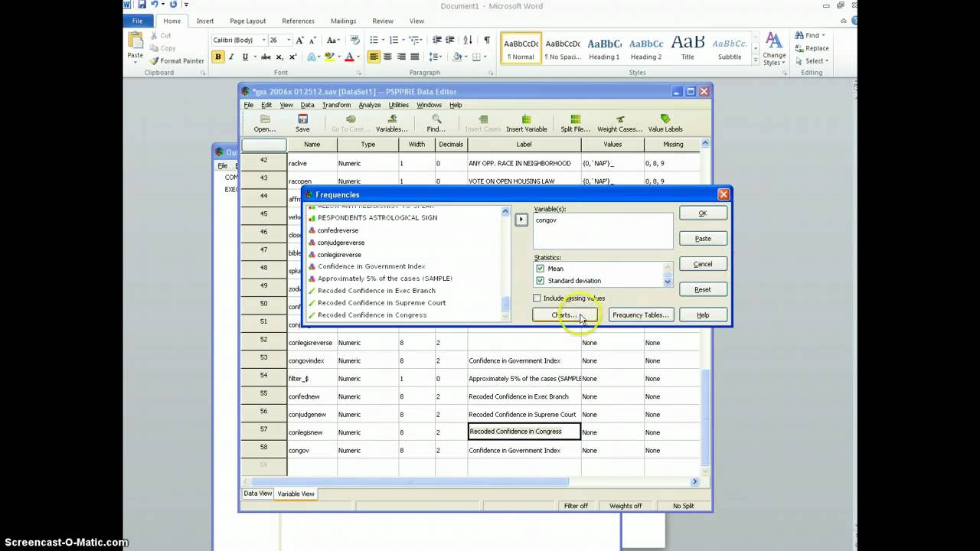Open the Change Case dropdown
The width and height of the screenshot is (980, 551).
click(x=334, y=40)
